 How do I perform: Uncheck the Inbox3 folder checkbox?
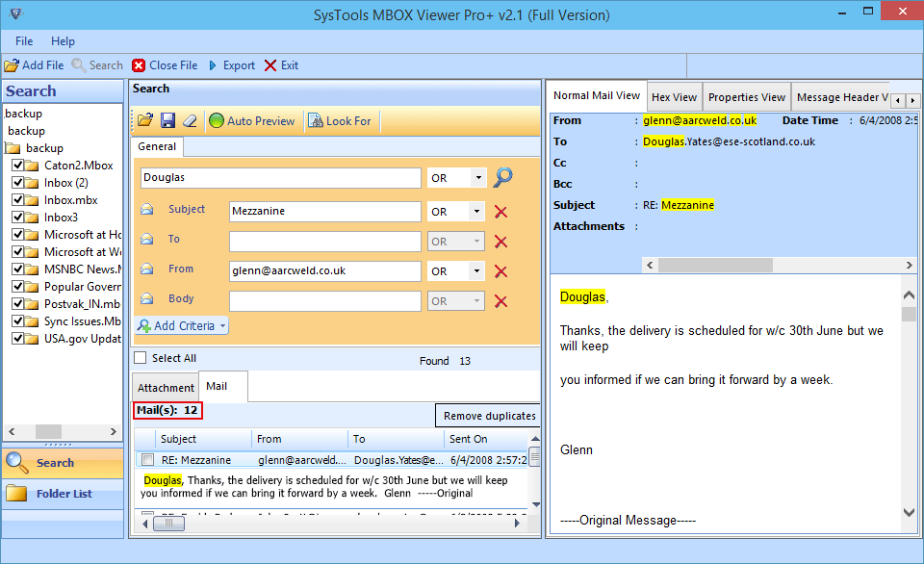[17, 217]
